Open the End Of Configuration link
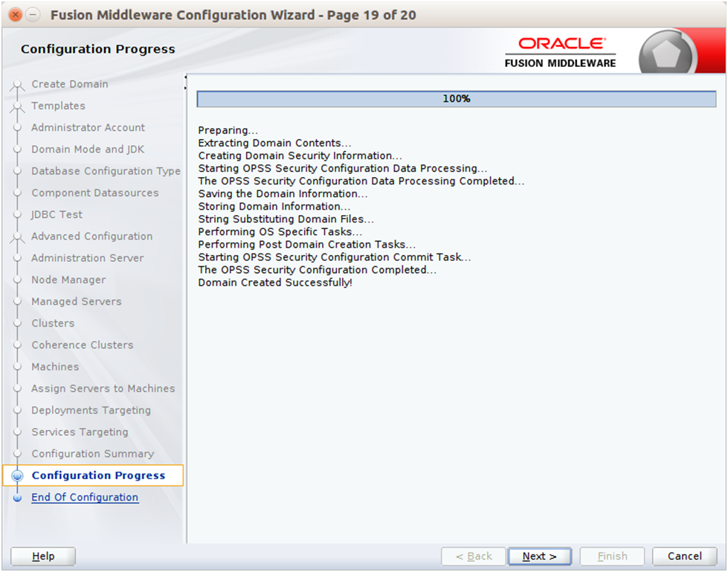 point(85,498)
